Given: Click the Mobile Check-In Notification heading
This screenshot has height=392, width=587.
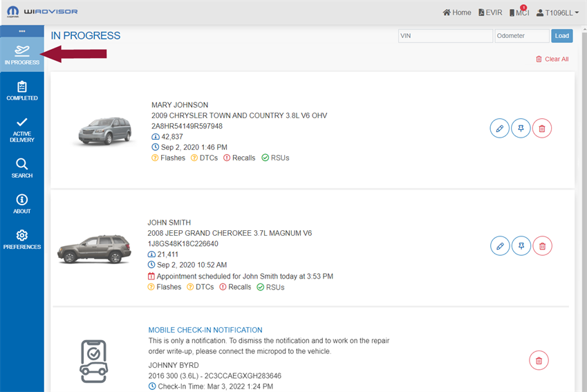Looking at the screenshot, I should [205, 330].
